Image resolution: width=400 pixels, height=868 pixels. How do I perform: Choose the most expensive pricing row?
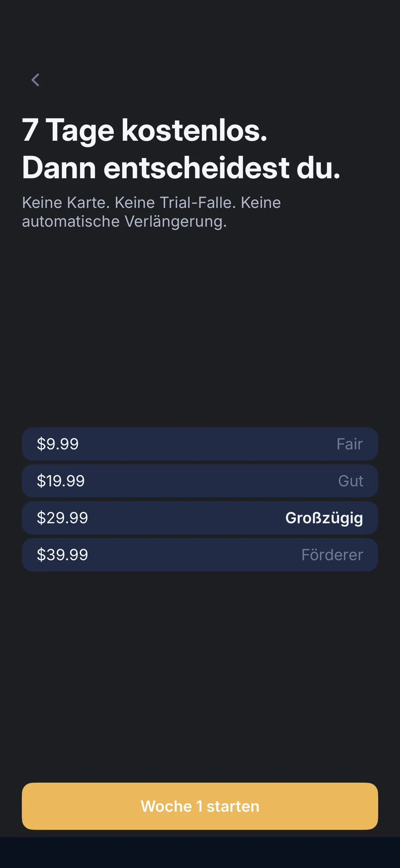(x=200, y=555)
